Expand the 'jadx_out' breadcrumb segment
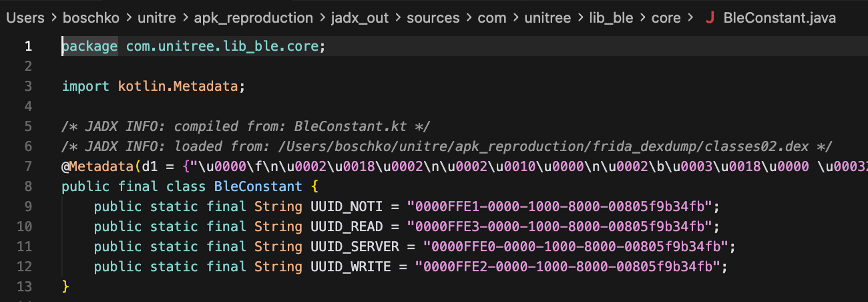 [359, 18]
